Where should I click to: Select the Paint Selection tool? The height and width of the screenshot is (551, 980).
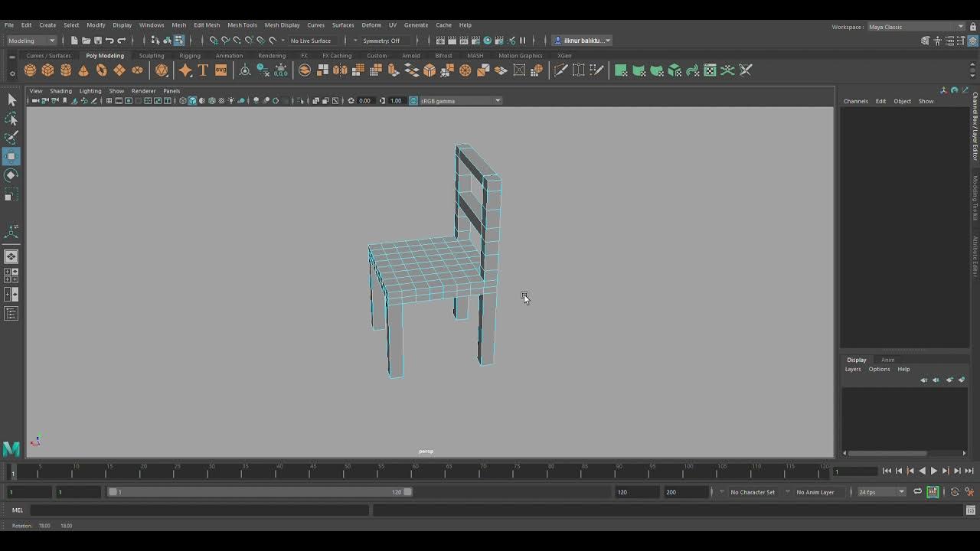11,138
